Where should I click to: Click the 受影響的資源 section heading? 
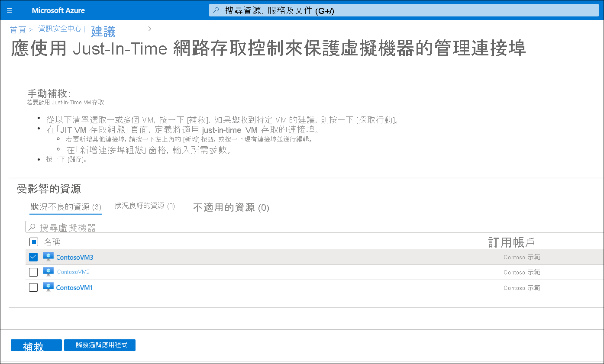49,189
